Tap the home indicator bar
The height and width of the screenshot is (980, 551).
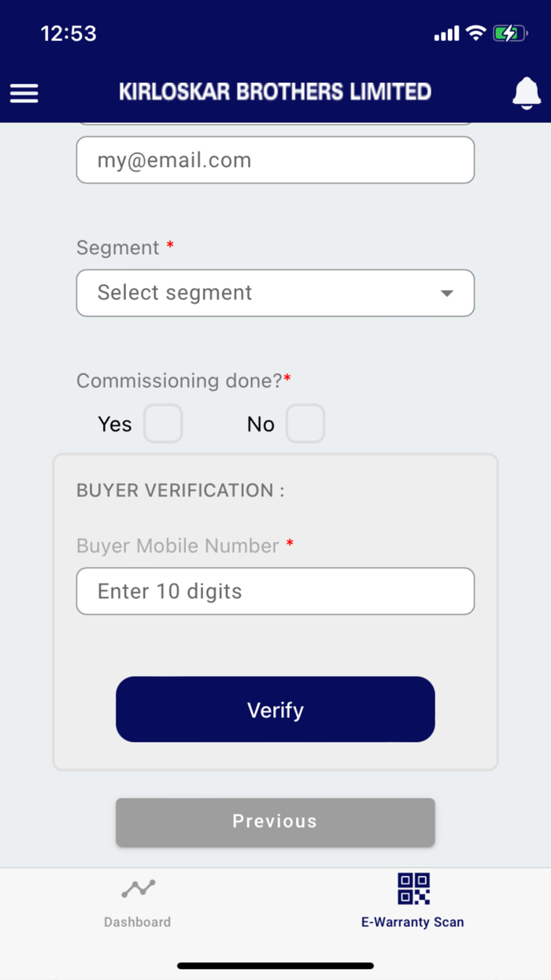click(x=275, y=965)
